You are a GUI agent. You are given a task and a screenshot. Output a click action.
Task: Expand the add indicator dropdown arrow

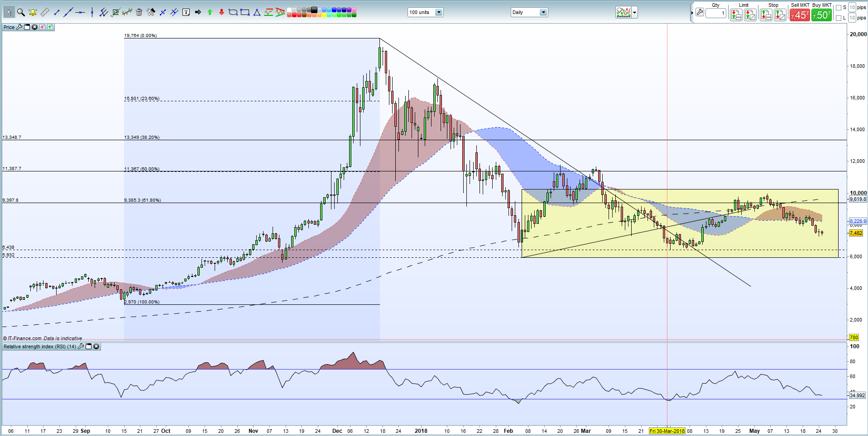[635, 13]
